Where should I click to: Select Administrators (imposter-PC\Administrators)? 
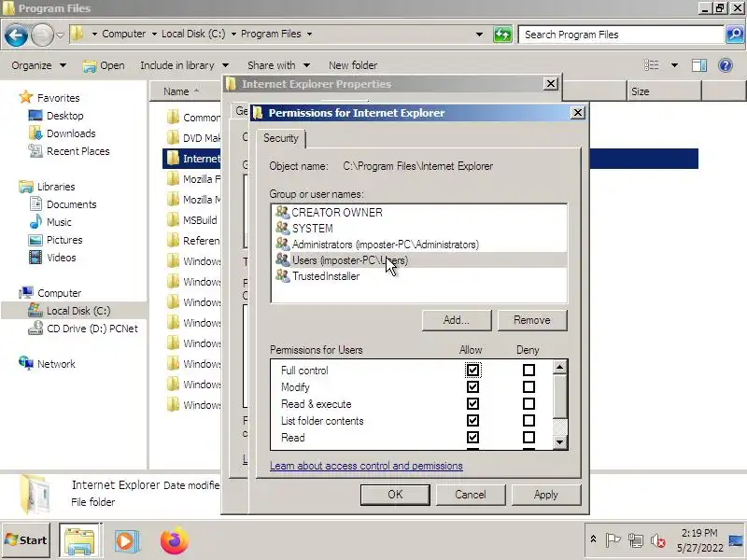coord(419,245)
